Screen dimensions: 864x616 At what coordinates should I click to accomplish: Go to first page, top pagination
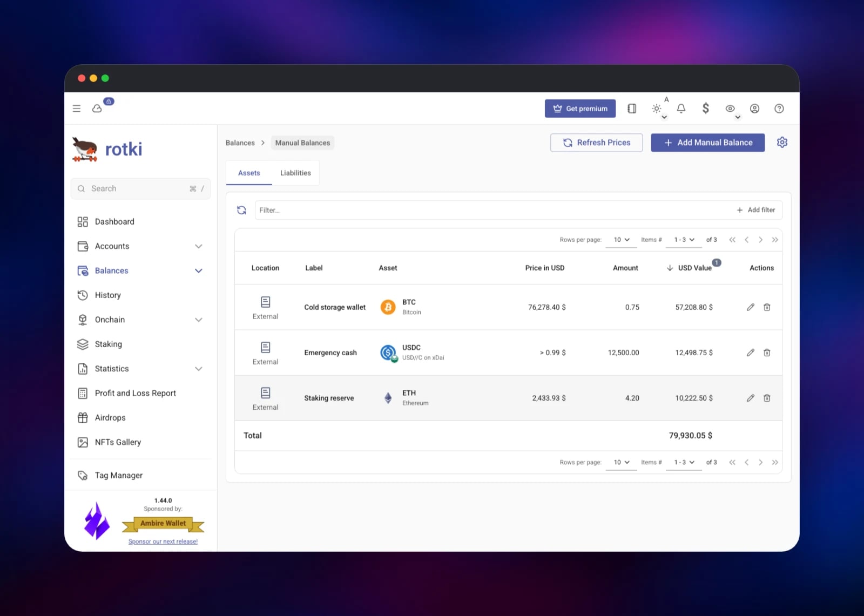[732, 240]
